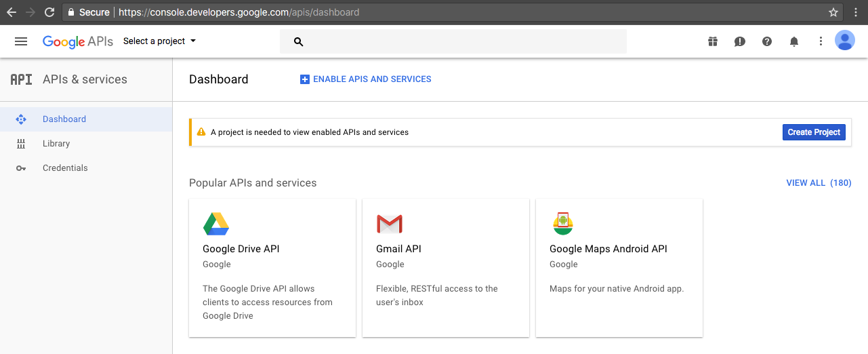Bookmark this page with the star icon
The image size is (868, 354).
coord(833,12)
